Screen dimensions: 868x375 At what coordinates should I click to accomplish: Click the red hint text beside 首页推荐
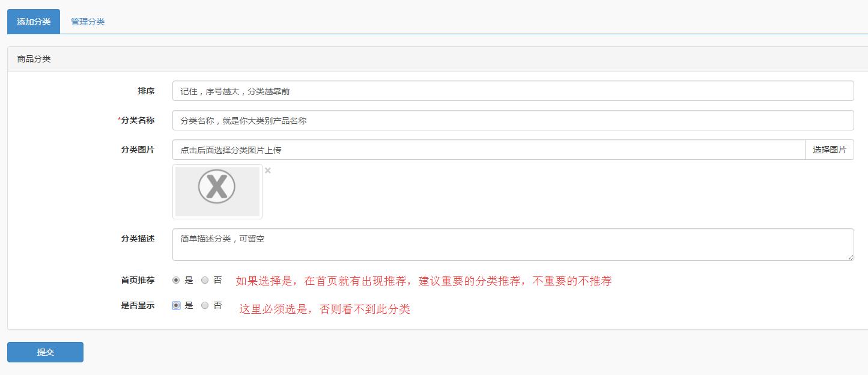423,281
